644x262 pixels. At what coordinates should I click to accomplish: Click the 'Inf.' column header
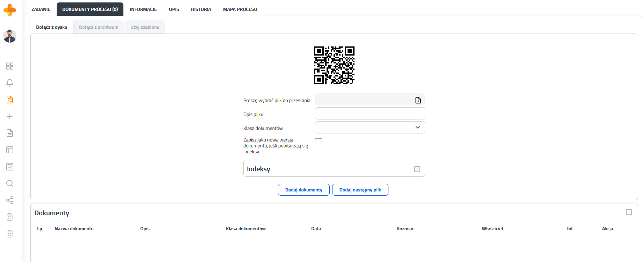coord(570,229)
